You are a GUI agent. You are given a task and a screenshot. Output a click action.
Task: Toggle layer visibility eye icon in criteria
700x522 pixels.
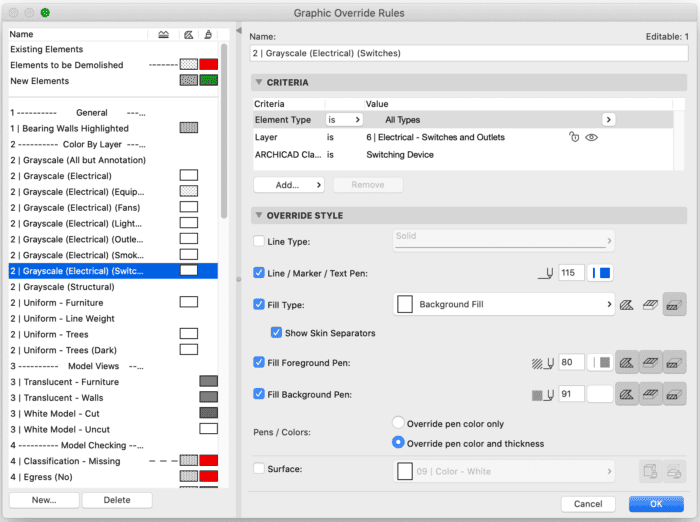pyautogui.click(x=592, y=137)
